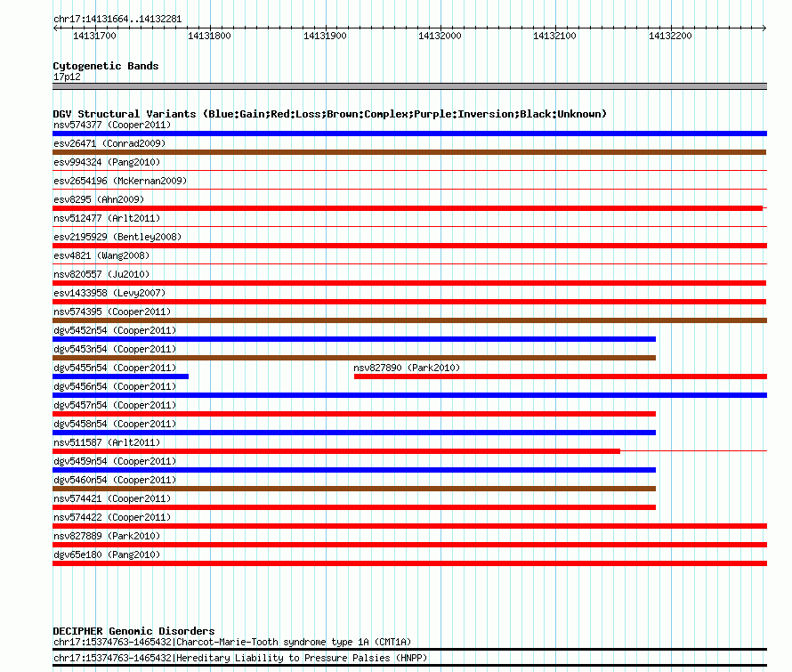This screenshot has width=792, height=672.
Task: Click ruler position 14131800
Action: point(210,36)
